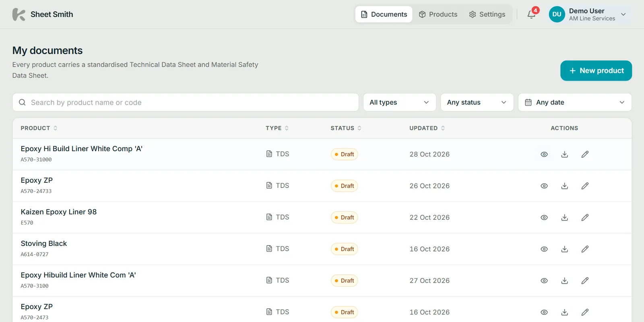The image size is (644, 322).
Task: Create a New product
Action: pos(596,71)
